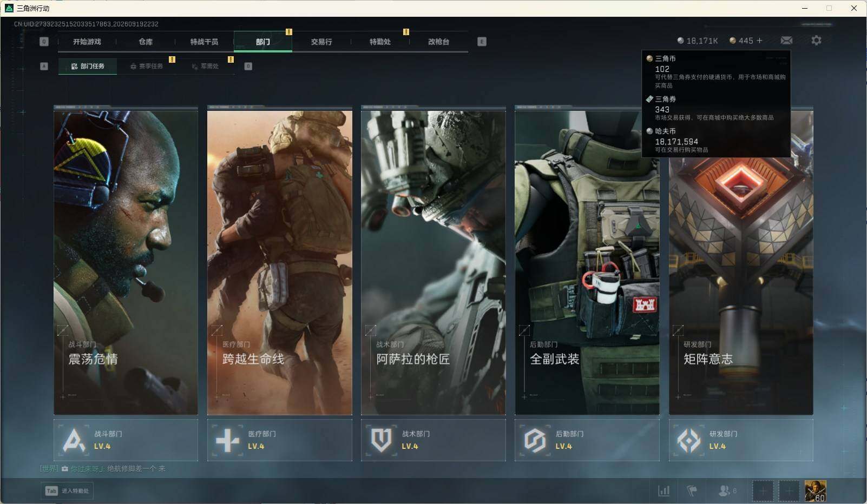Screen dimensions: 867x504
Task: Click the D key hint icon
Action: pyautogui.click(x=248, y=66)
